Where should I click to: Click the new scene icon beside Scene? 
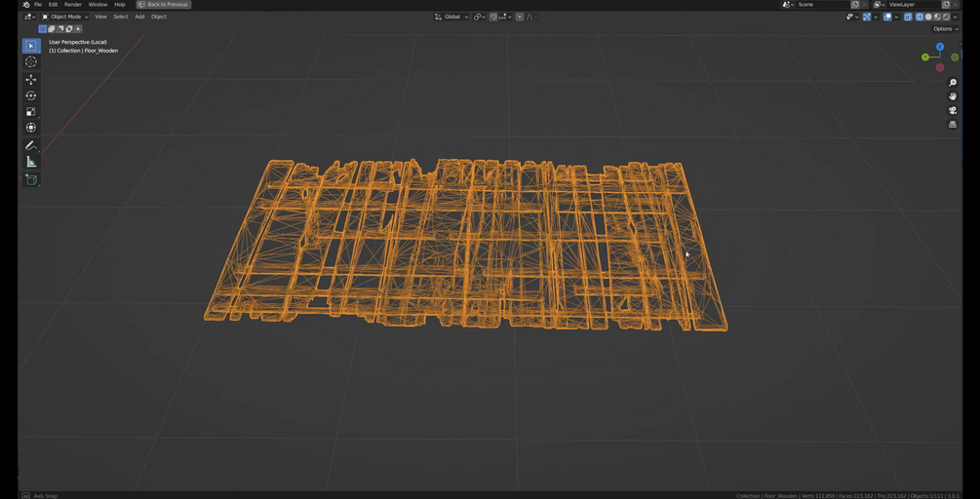click(855, 4)
